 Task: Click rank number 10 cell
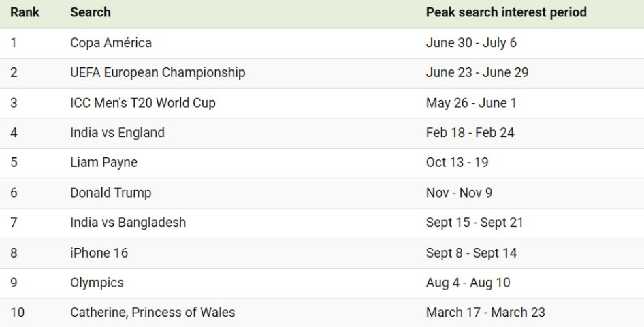pyautogui.click(x=17, y=313)
